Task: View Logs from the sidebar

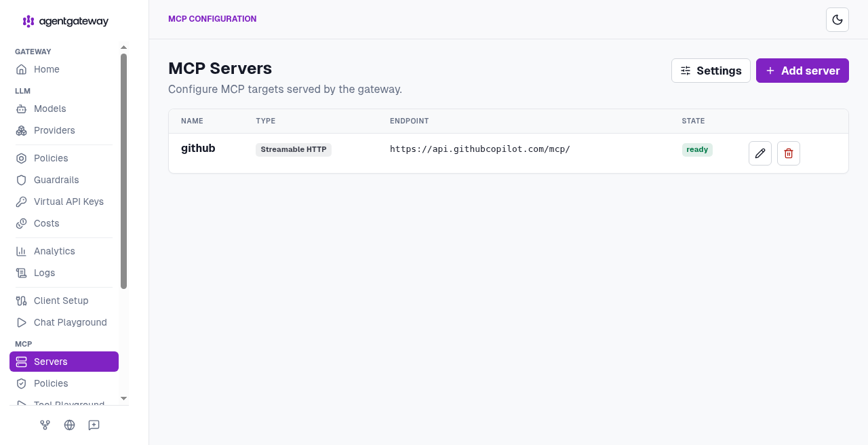Action: click(64, 273)
